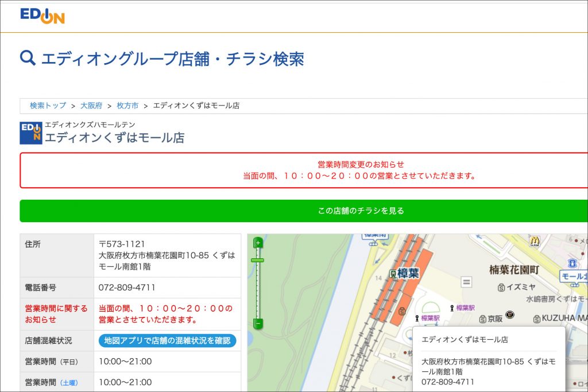588x392 pixels.
Task: Click the Starbucks icon near 京阪 on the map
Action: tap(510, 315)
